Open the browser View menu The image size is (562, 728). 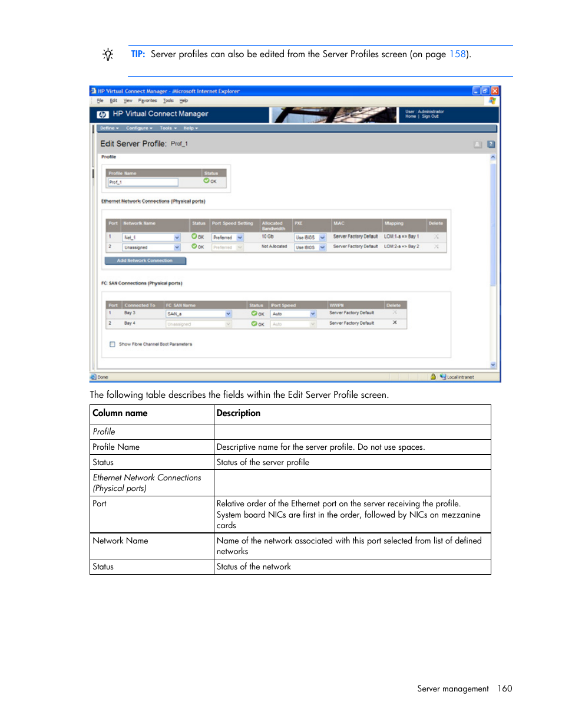click(128, 101)
